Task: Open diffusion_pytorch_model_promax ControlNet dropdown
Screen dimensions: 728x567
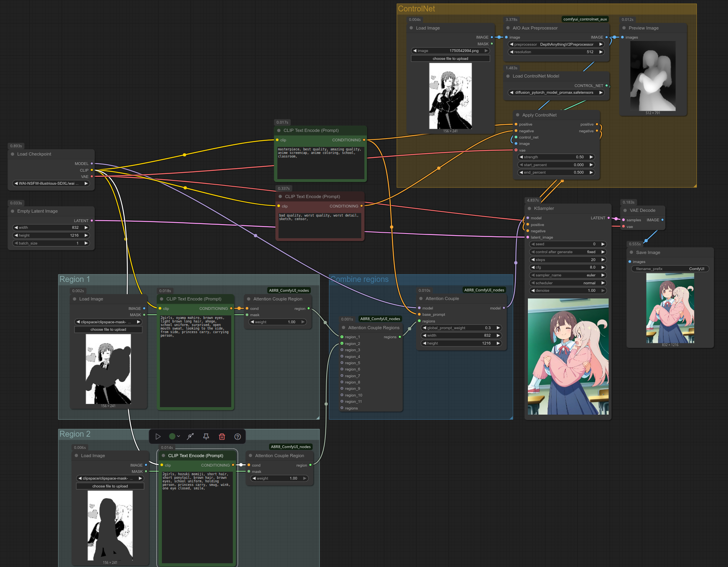Action: pos(556,93)
